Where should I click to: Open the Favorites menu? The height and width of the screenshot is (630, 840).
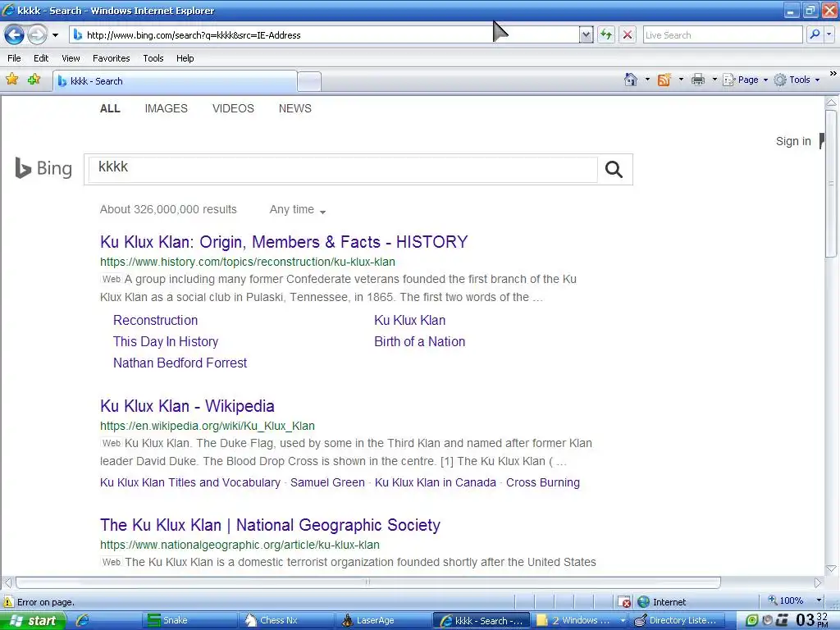click(x=111, y=58)
